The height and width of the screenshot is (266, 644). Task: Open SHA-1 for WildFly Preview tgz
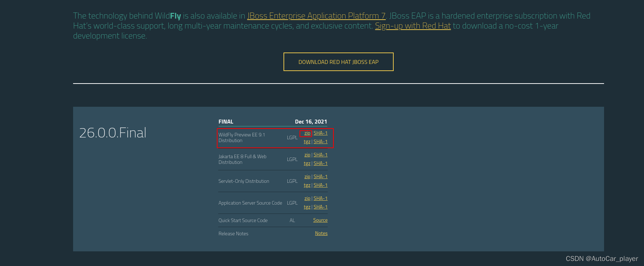point(321,142)
